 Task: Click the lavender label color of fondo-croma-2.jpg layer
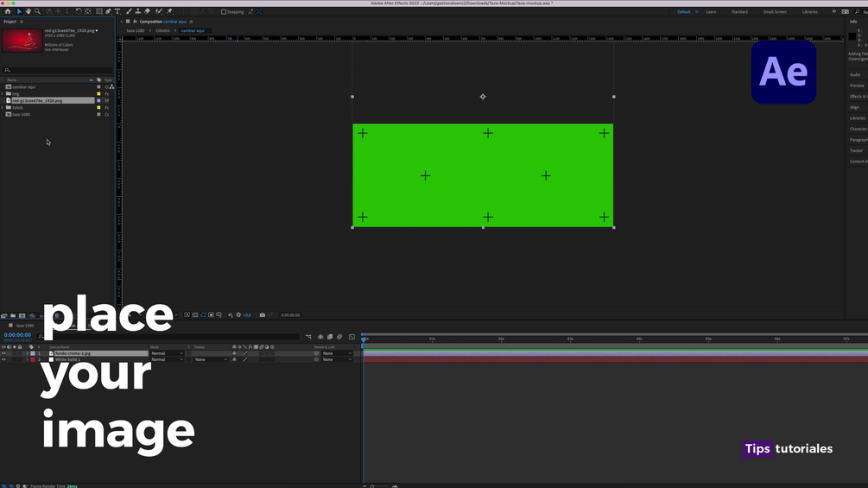coord(33,353)
